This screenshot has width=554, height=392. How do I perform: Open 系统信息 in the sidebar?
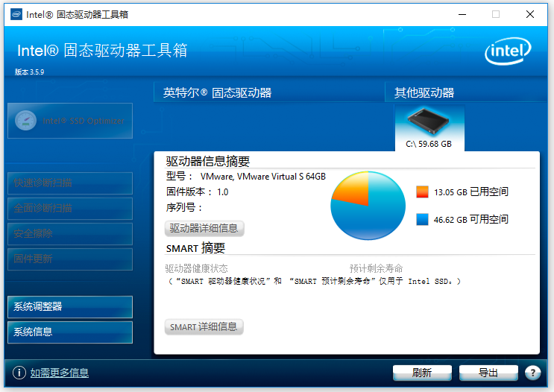(x=70, y=332)
